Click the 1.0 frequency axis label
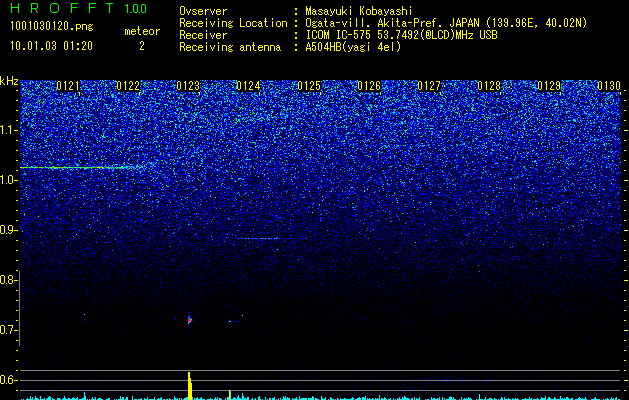This screenshot has height=400, width=629. pyautogui.click(x=9, y=180)
